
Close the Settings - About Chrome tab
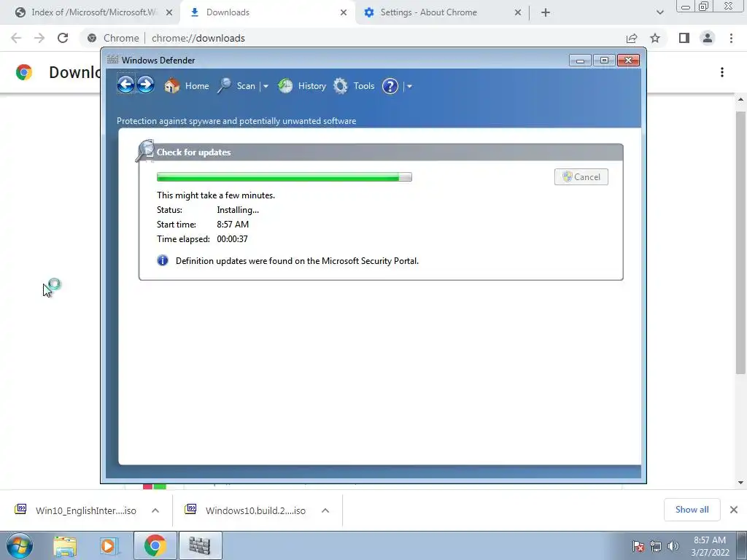(518, 12)
